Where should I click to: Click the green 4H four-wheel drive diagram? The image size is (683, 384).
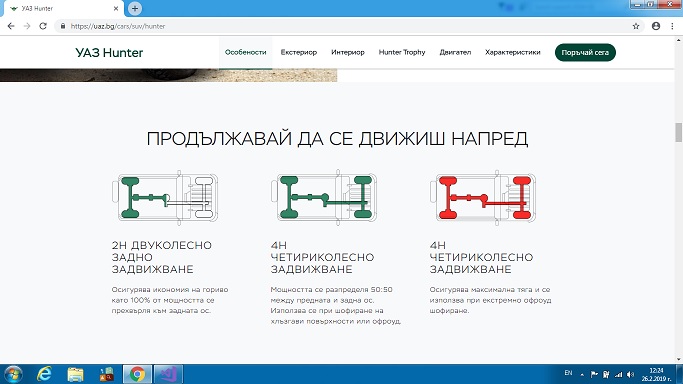click(x=324, y=198)
